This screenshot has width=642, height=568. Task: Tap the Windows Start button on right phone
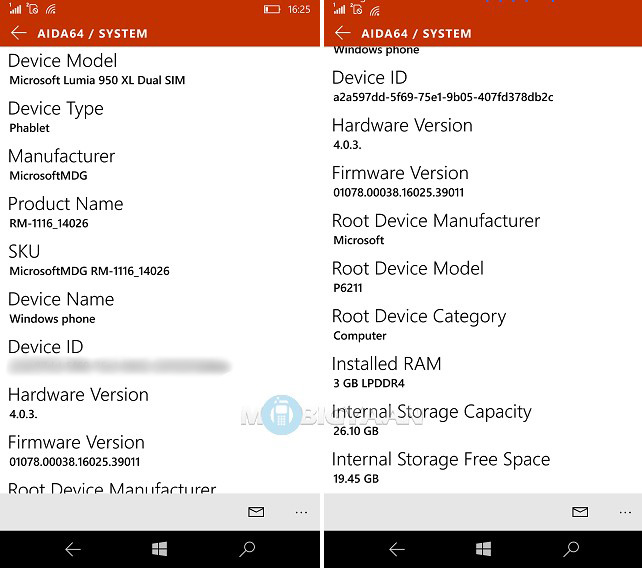(483, 549)
